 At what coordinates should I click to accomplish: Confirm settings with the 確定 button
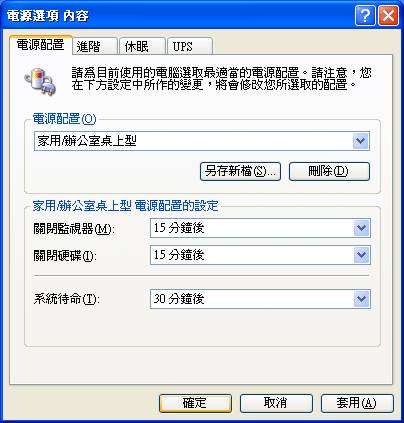click(195, 403)
